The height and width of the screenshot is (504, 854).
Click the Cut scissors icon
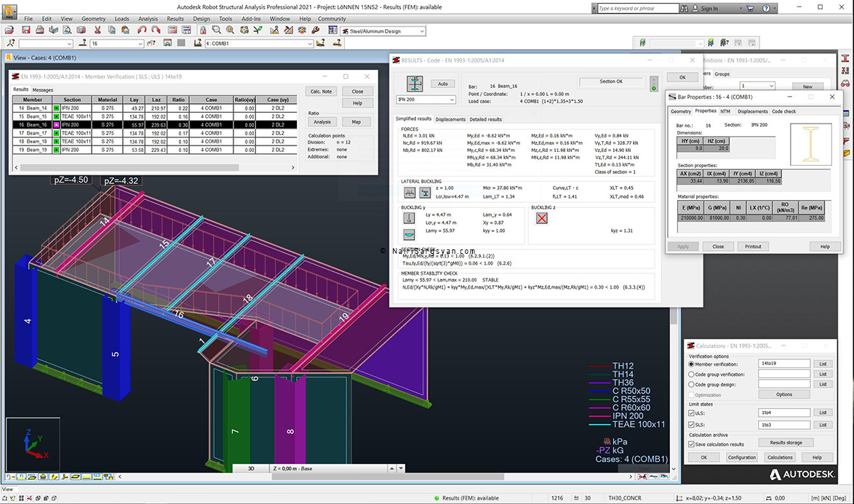(97, 31)
